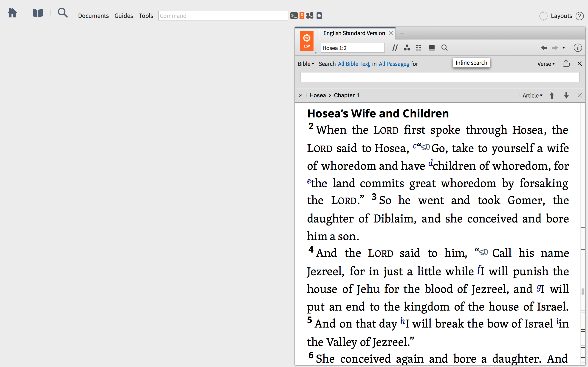The width and height of the screenshot is (588, 367).
Task: Open the Article navigation dropdown
Action: point(532,95)
